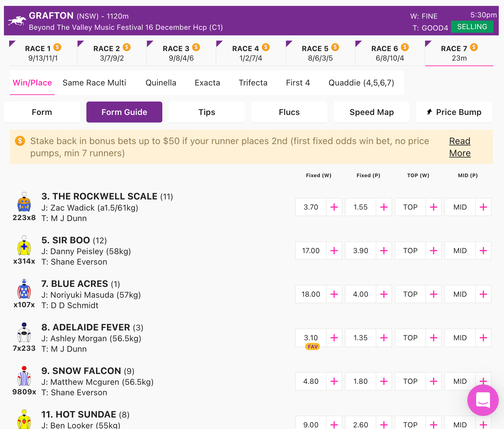Click The Rockwell Scale jockey silks icon
The height and width of the screenshot is (429, 504).
(x=24, y=202)
